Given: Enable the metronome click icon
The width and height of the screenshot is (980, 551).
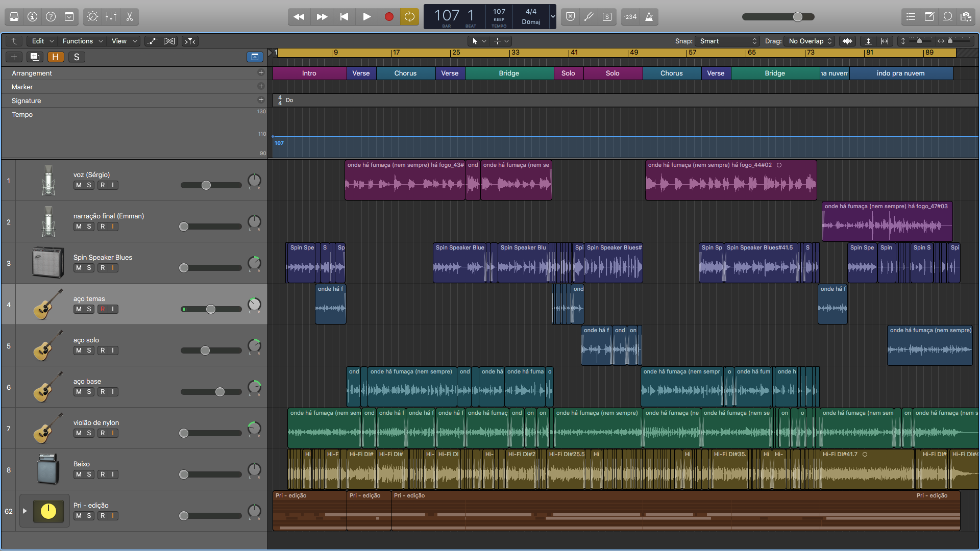Looking at the screenshot, I should point(649,17).
